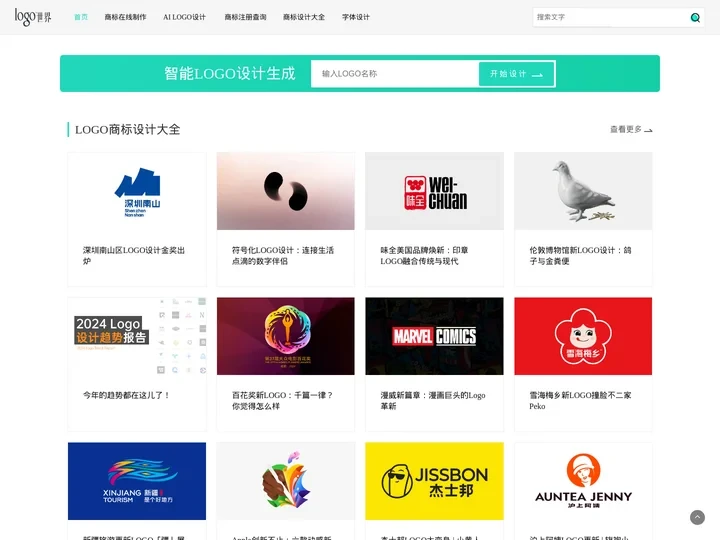Open the Xinjiang Tourism logo thumbnail
Image resolution: width=720 pixels, height=540 pixels.
click(137, 481)
